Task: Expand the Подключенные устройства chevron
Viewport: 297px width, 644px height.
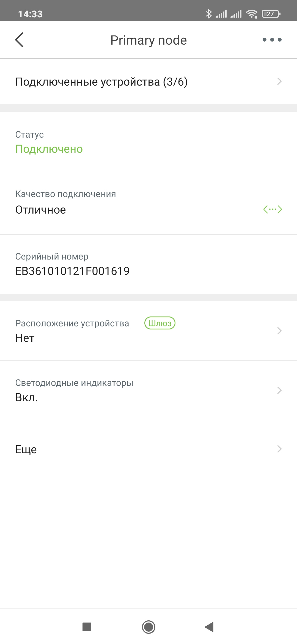Action: pos(279,81)
